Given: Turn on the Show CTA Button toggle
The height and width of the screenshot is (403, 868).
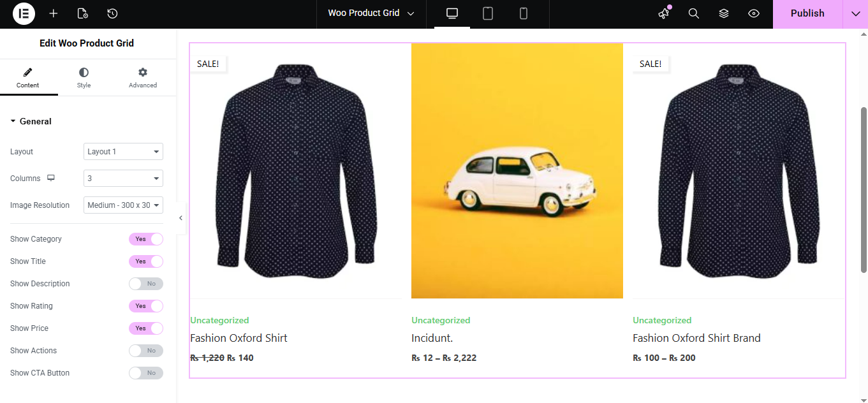Looking at the screenshot, I should pos(146,373).
